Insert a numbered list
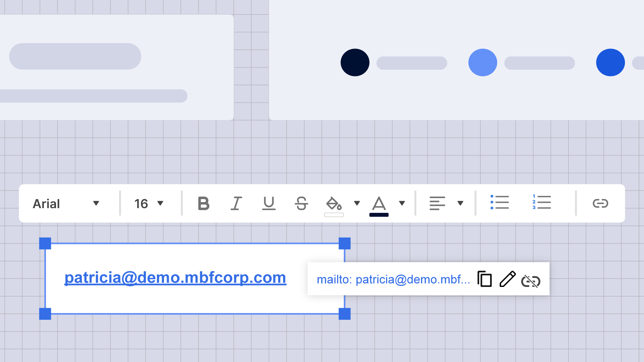The image size is (644, 362). click(541, 202)
